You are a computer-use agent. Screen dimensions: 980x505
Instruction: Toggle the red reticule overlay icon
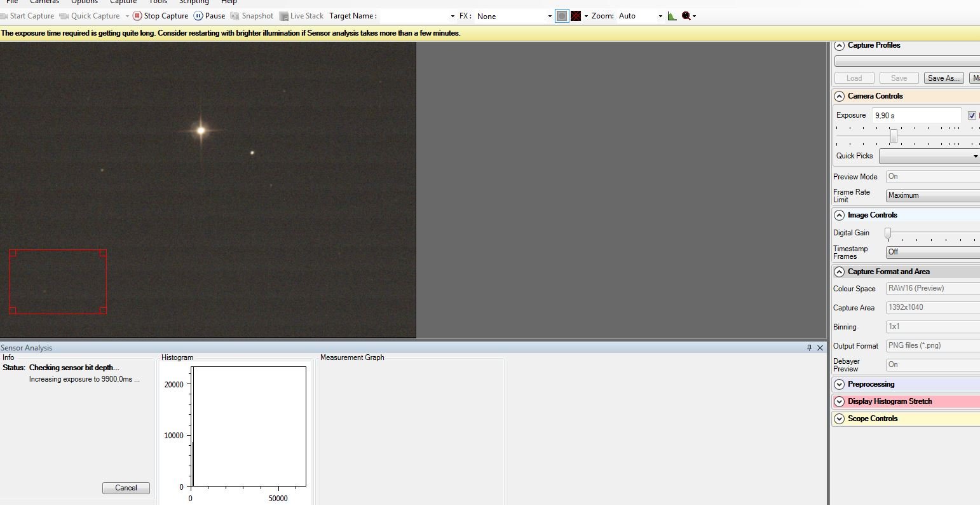(x=576, y=16)
